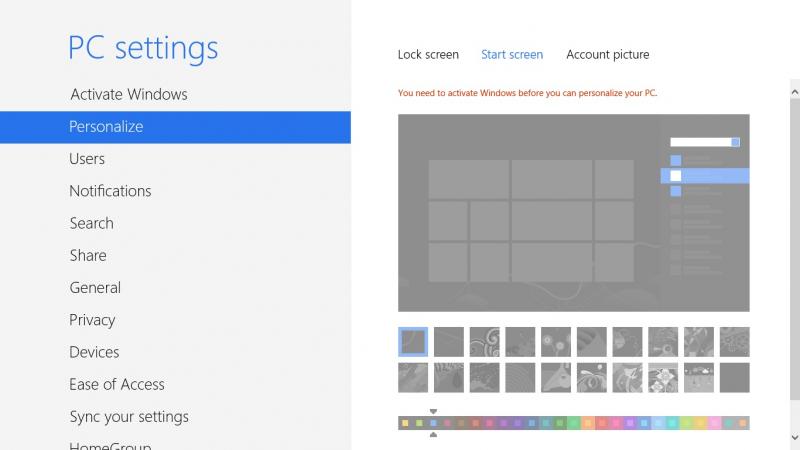Switch to the Account picture tab
The height and width of the screenshot is (450, 800).
[608, 55]
